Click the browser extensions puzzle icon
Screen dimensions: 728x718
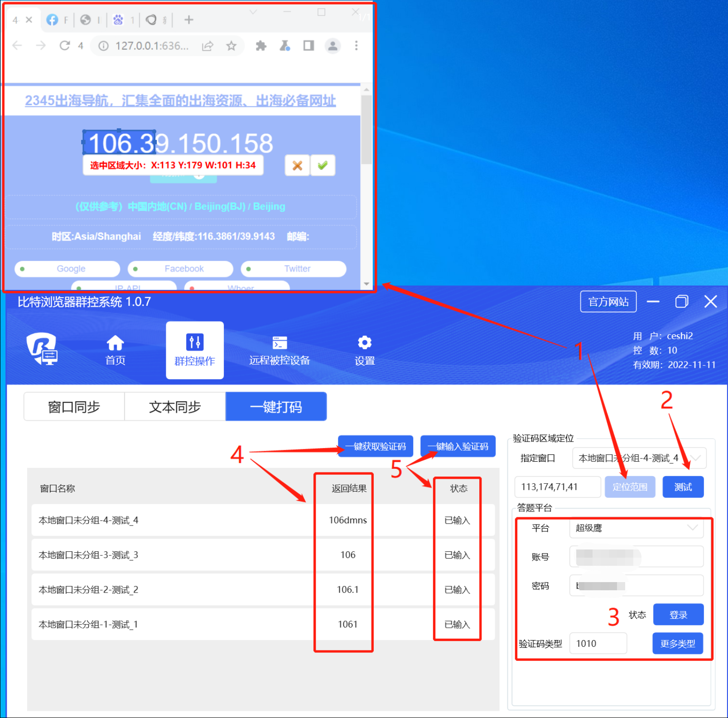(x=261, y=46)
